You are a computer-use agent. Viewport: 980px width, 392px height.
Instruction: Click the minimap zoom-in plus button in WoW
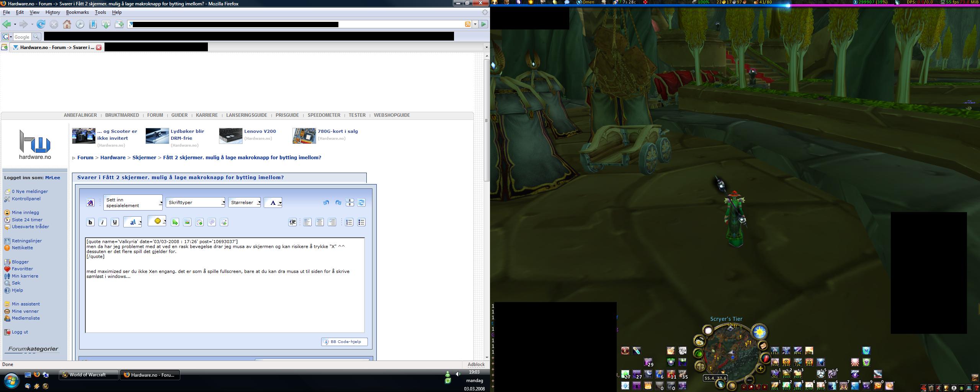click(x=760, y=369)
